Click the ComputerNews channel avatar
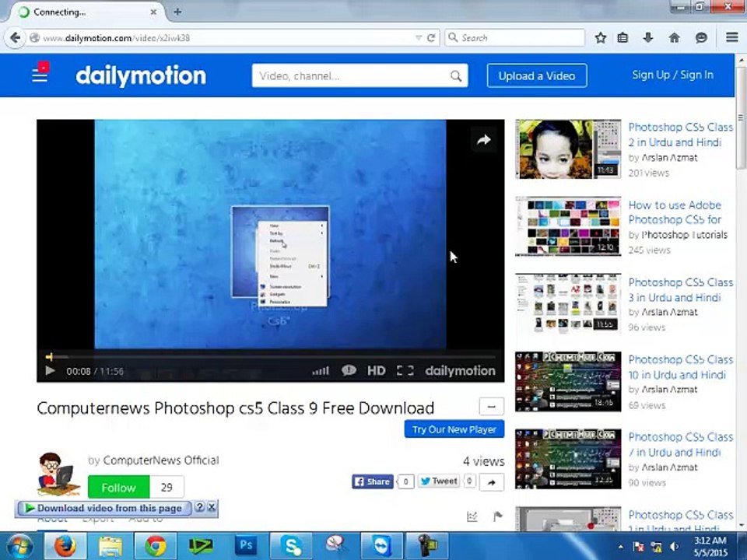Viewport: 747px width, 560px height. point(58,474)
